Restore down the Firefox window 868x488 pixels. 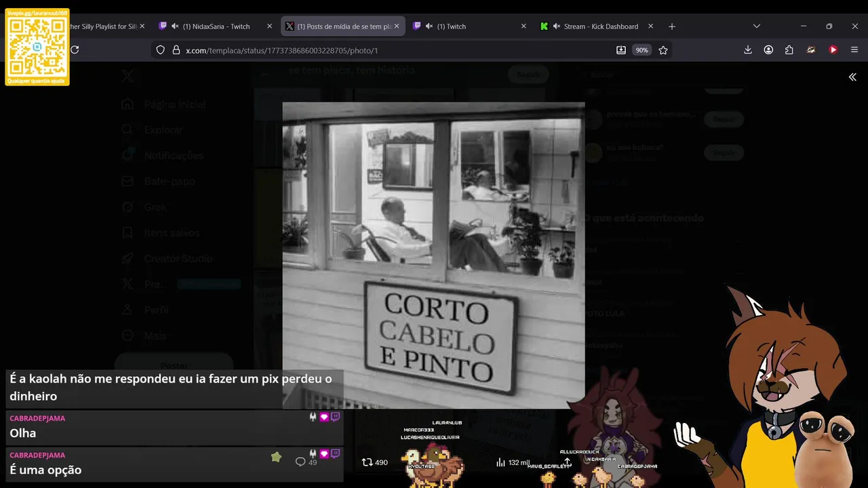click(x=829, y=26)
